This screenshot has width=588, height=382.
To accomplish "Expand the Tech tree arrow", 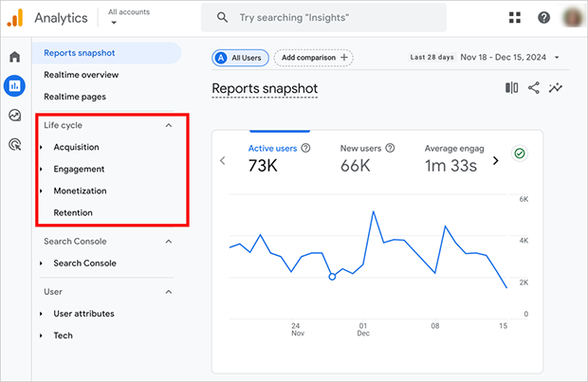I will point(41,336).
